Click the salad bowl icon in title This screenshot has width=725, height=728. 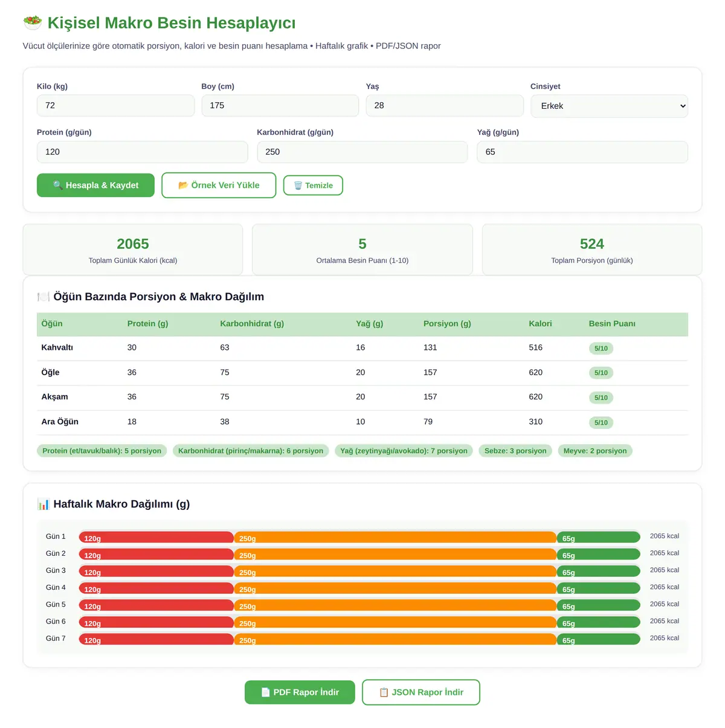click(33, 23)
